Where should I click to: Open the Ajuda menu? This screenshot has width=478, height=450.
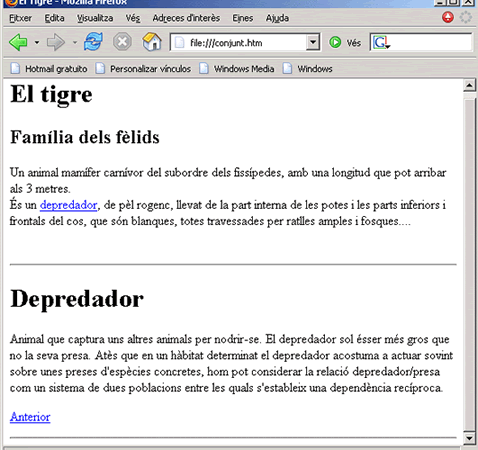coord(277,18)
